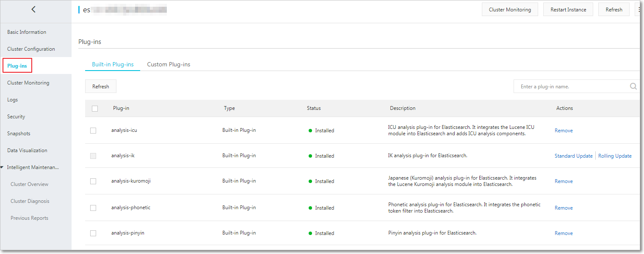Viewport: 644px width, 254px height.
Task: Open Cluster Diagnosis under Intelligent Maintenance
Action: tap(30, 201)
